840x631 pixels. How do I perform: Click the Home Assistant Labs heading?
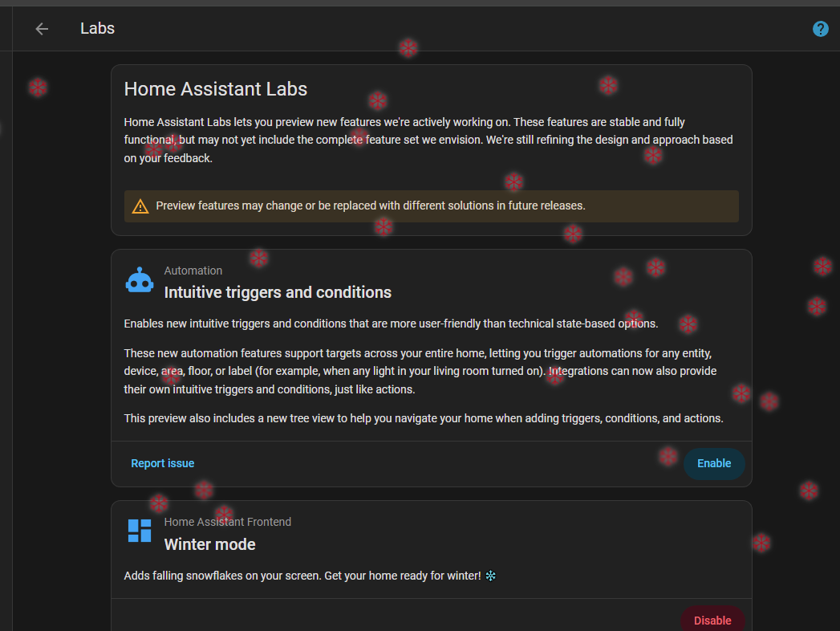(x=215, y=89)
